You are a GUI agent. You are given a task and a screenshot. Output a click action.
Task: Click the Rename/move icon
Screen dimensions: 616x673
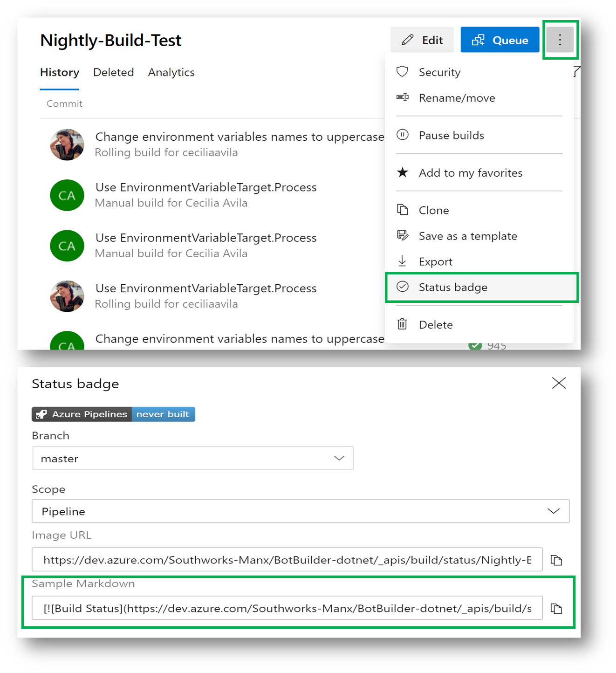pyautogui.click(x=403, y=97)
